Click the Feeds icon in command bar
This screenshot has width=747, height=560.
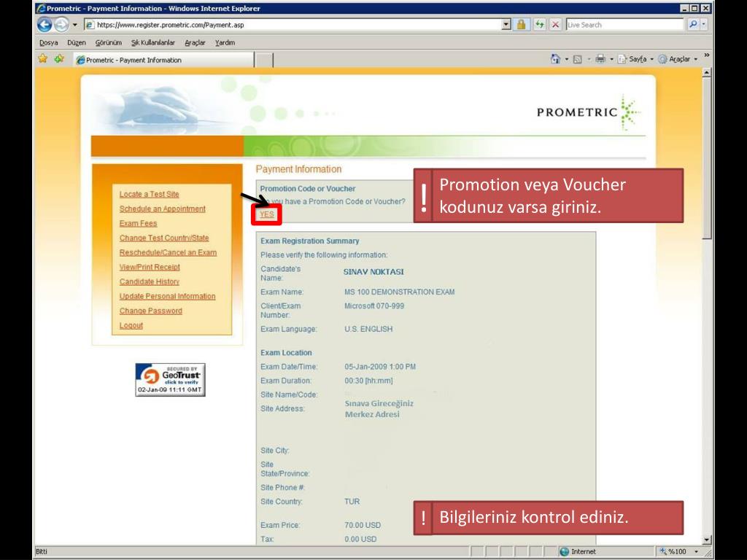[578, 60]
